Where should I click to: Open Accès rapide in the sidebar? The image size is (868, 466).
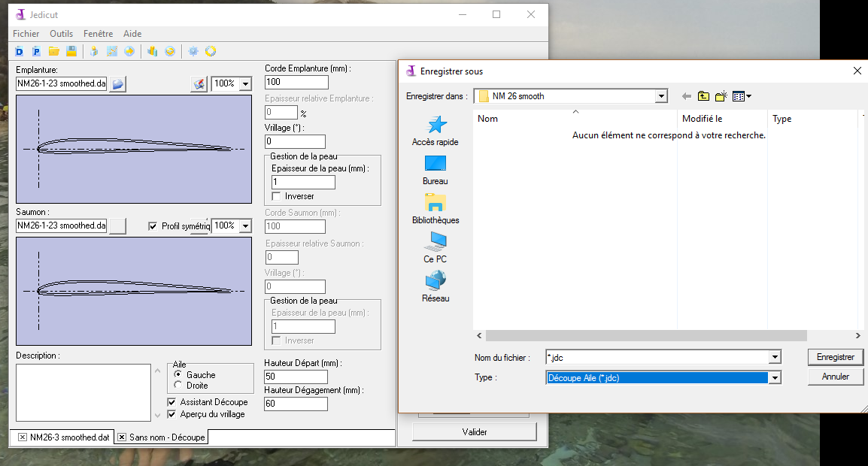435,131
